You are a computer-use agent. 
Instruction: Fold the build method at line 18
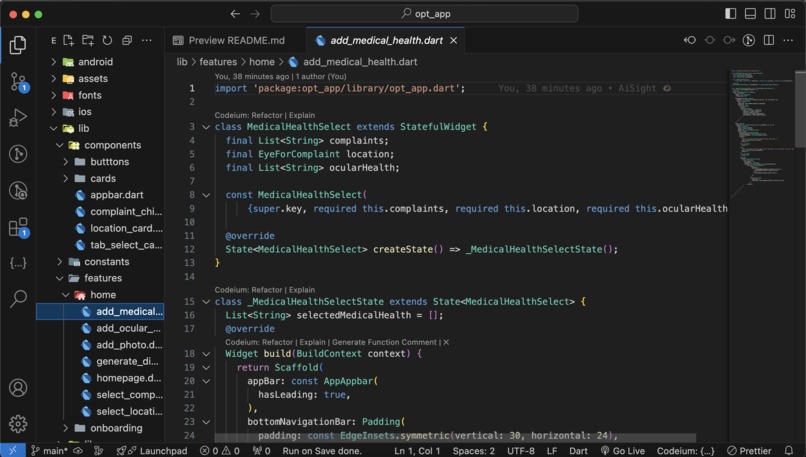point(206,354)
